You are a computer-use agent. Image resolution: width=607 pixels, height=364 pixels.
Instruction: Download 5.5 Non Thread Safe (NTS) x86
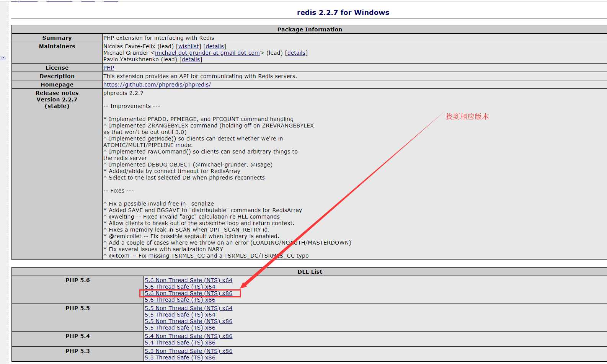tap(189, 321)
